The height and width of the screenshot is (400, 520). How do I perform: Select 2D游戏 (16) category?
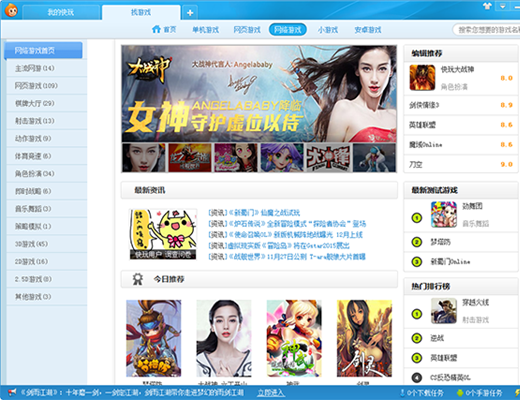coord(47,261)
